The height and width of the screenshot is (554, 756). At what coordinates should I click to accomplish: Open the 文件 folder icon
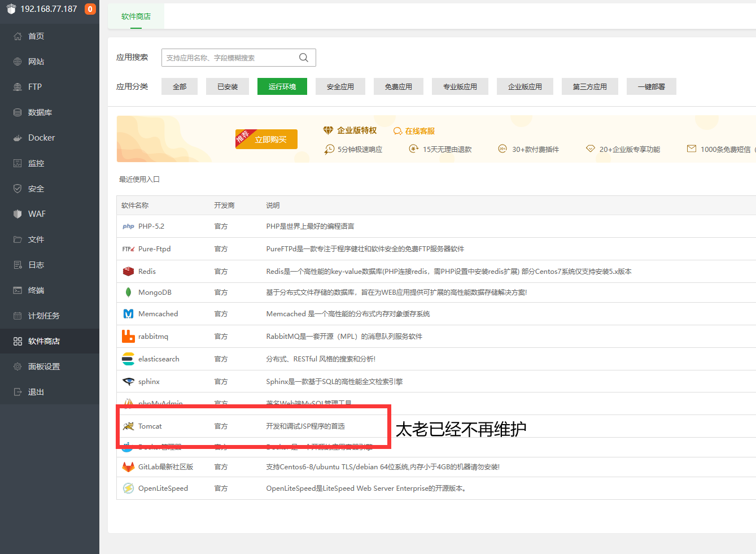pos(18,239)
